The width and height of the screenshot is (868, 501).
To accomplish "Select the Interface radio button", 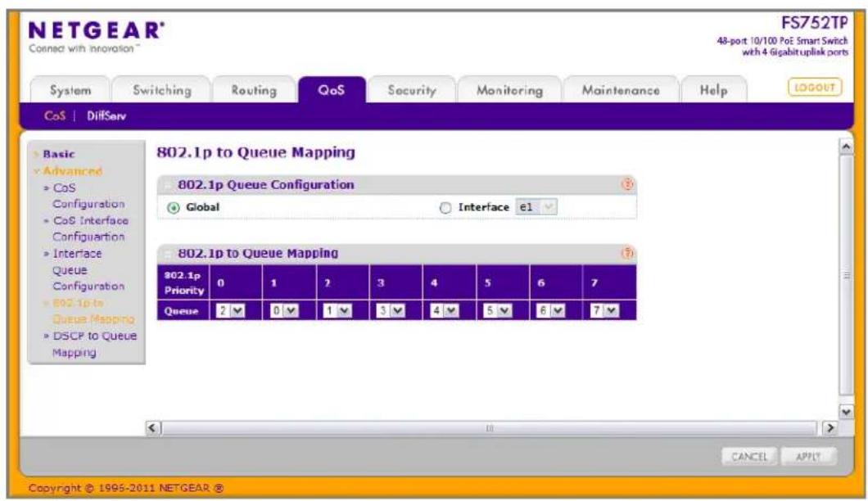I will click(445, 208).
